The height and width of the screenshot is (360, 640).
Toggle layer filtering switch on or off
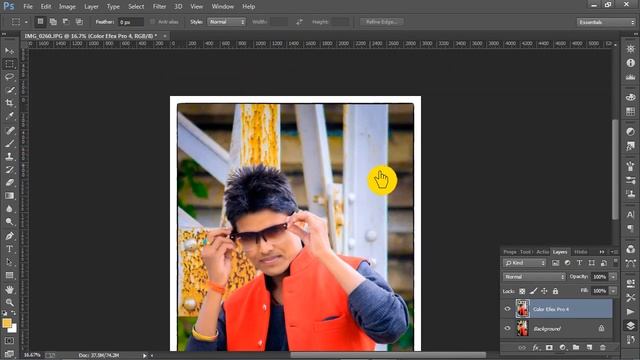[616, 262]
